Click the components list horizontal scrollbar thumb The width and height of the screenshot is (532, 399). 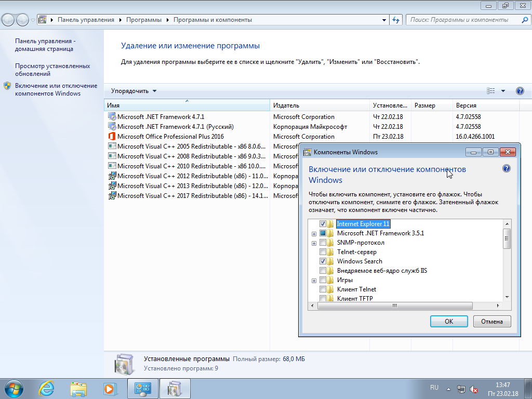pyautogui.click(x=395, y=305)
